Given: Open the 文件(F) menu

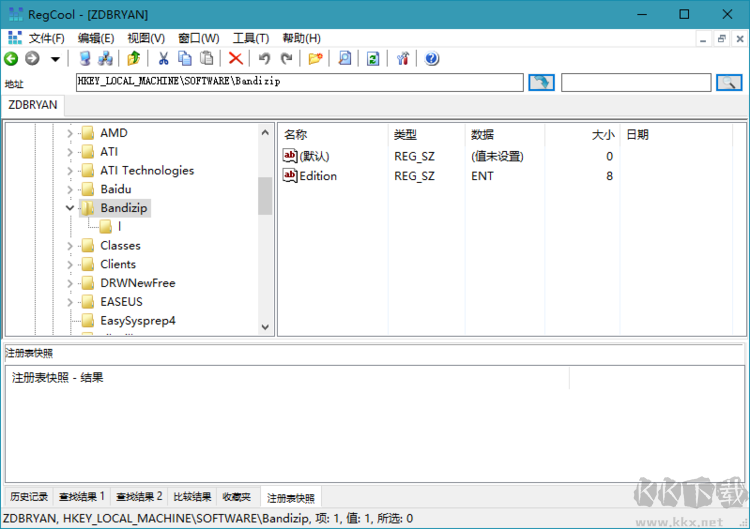Looking at the screenshot, I should click(46, 38).
